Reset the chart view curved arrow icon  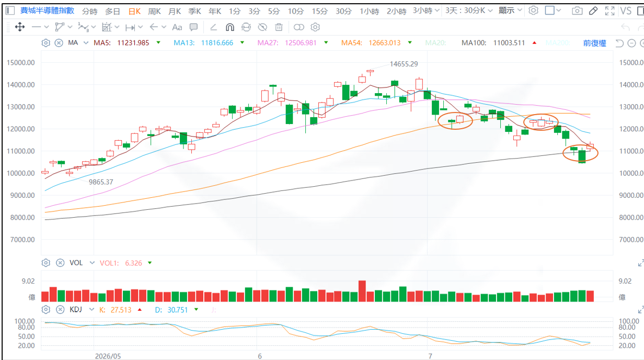pyautogui.click(x=619, y=43)
